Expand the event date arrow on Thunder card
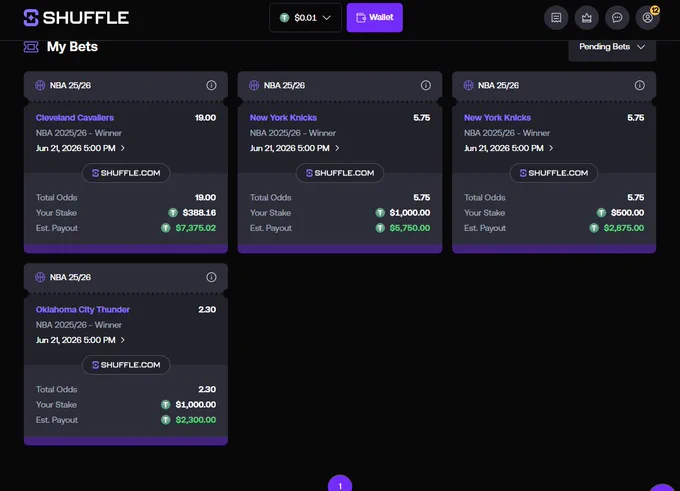The width and height of the screenshot is (680, 491). pos(123,340)
